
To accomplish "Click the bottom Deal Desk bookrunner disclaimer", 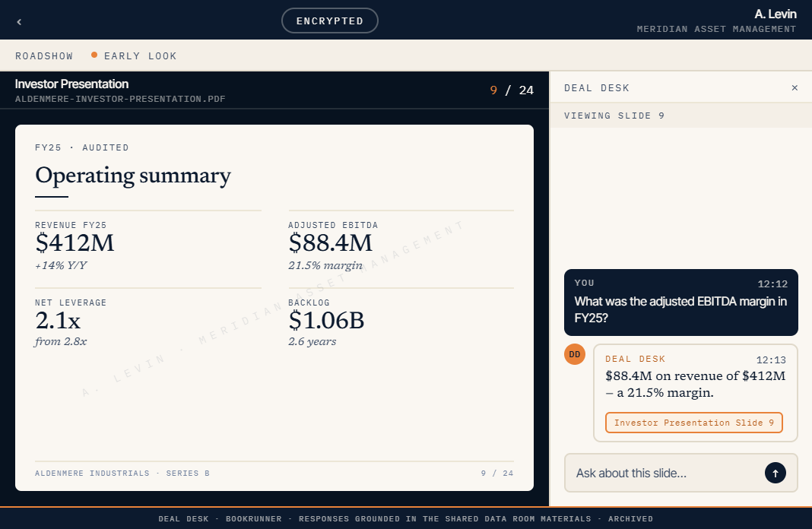I will pos(406,518).
